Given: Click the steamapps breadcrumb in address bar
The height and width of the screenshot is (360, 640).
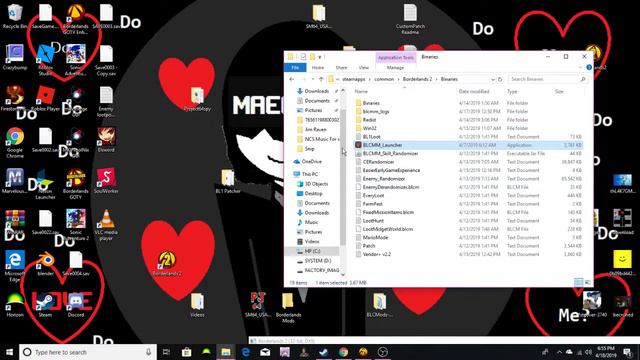Looking at the screenshot, I should coord(354,79).
